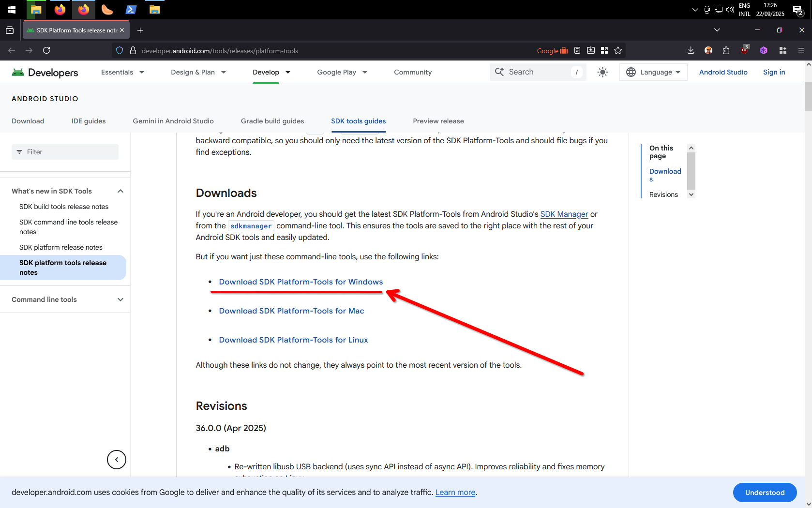The image size is (812, 508).
Task: Open the Essentials dropdown menu
Action: [x=122, y=72]
